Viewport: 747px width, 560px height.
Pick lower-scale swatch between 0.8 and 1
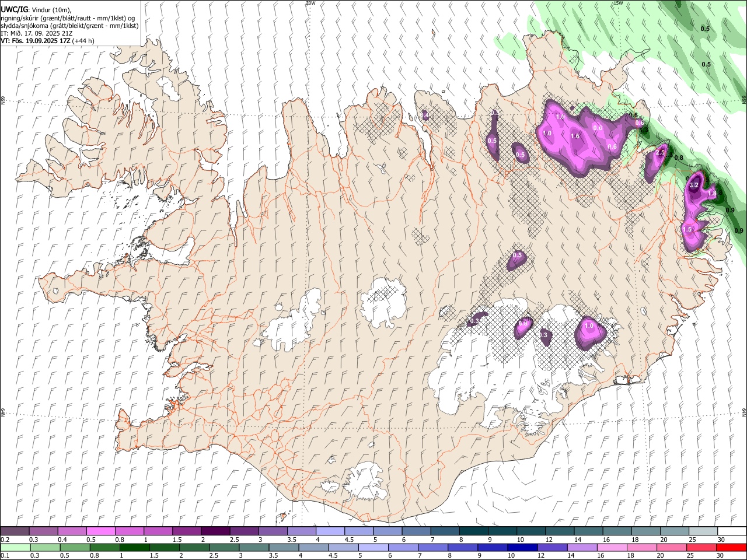(105, 547)
